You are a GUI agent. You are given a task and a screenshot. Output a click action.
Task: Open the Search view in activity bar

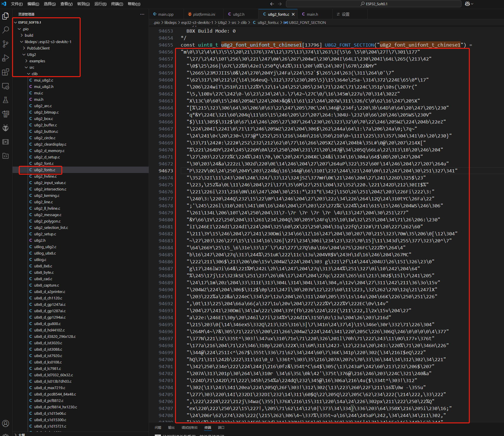pos(6,30)
